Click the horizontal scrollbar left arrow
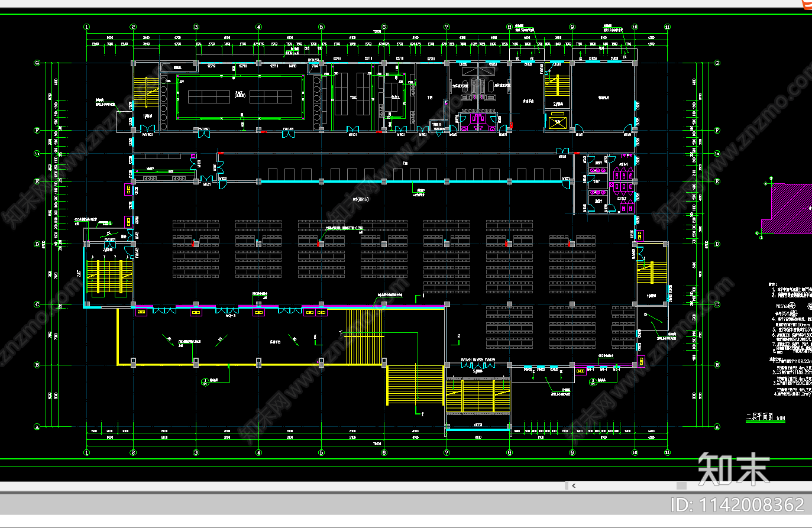Image resolution: width=812 pixels, height=528 pixels. pyautogui.click(x=573, y=486)
